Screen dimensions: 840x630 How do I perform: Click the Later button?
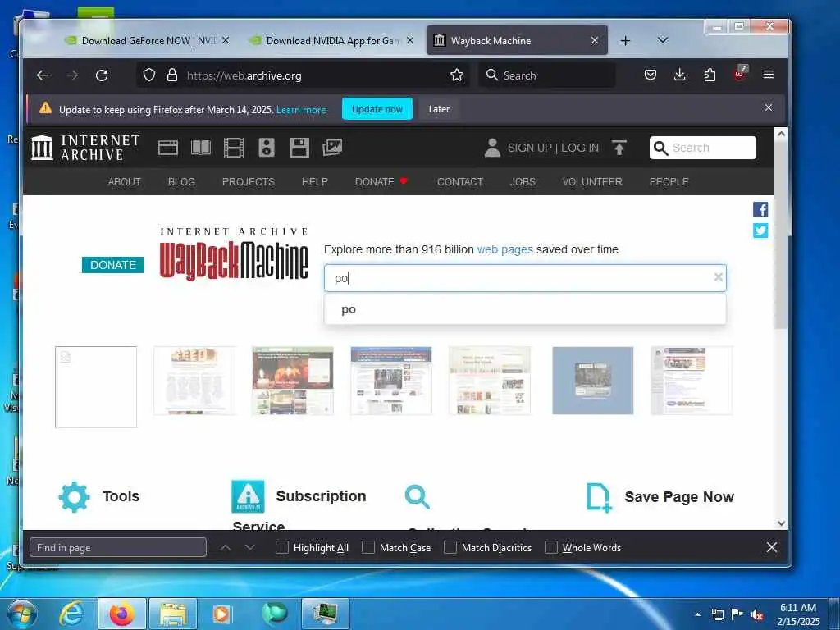point(439,109)
